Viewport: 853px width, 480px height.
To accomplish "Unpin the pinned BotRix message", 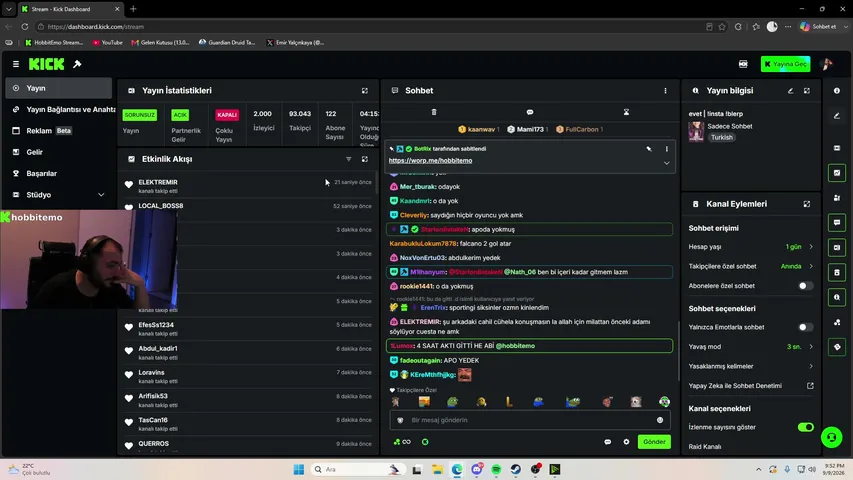I will click(x=649, y=149).
